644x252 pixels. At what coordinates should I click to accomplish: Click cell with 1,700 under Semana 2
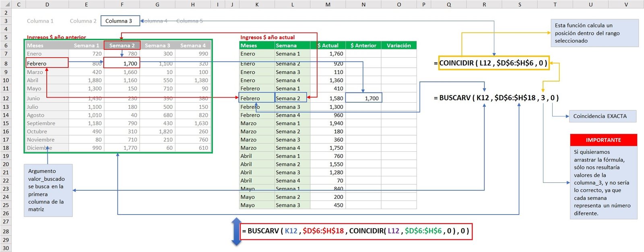click(x=122, y=63)
